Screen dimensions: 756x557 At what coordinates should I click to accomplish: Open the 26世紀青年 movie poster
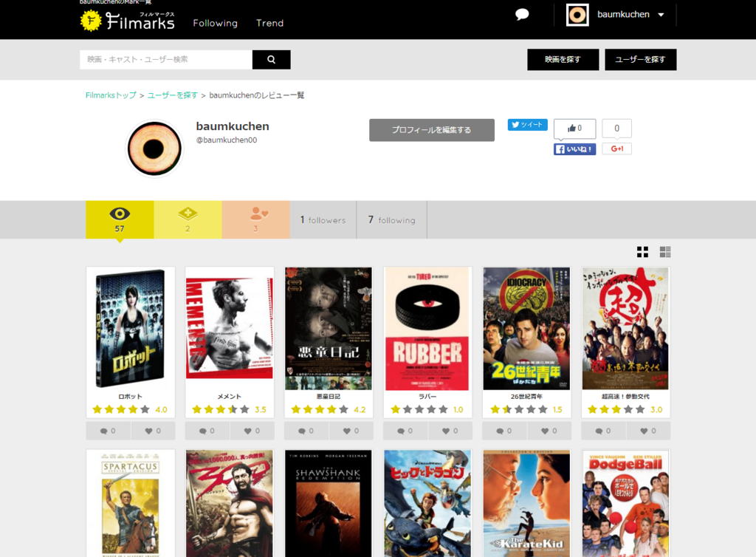pyautogui.click(x=526, y=329)
